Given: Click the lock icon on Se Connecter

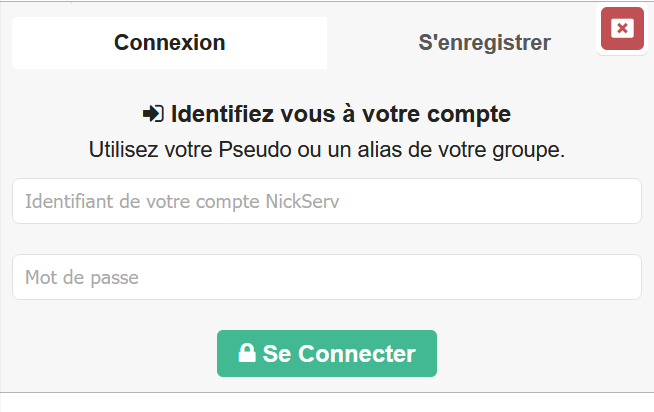Looking at the screenshot, I should [x=246, y=353].
